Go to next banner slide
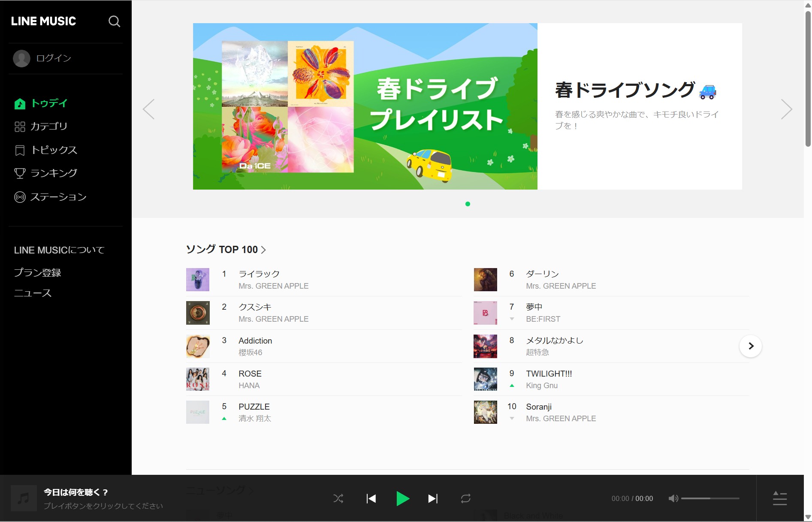Screen dimensions: 812x522 tap(786, 109)
